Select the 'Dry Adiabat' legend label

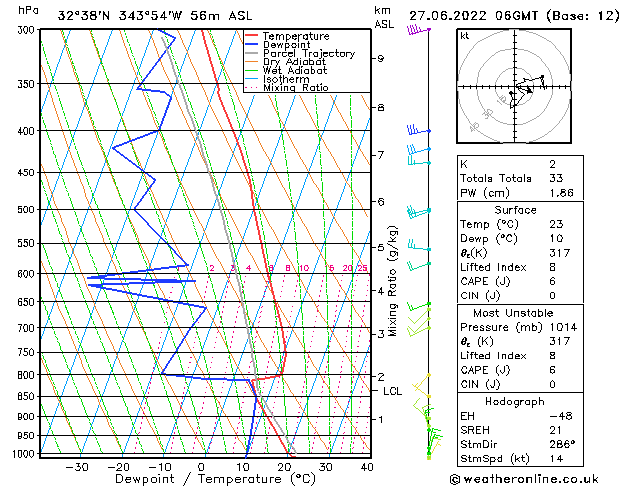tap(294, 62)
